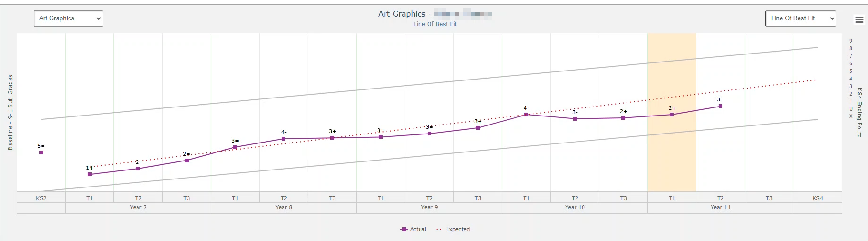
Task: Click the Year 10 T3 2+ data point
Action: (623, 118)
